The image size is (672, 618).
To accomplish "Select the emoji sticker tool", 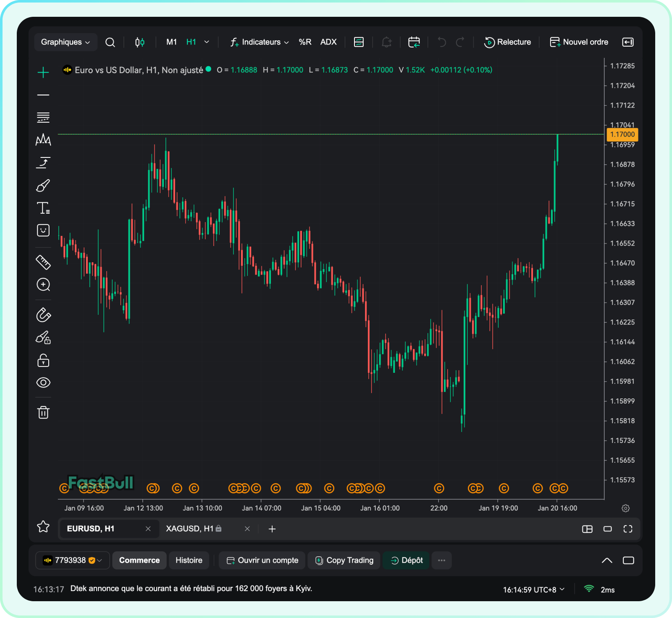I will point(43,230).
